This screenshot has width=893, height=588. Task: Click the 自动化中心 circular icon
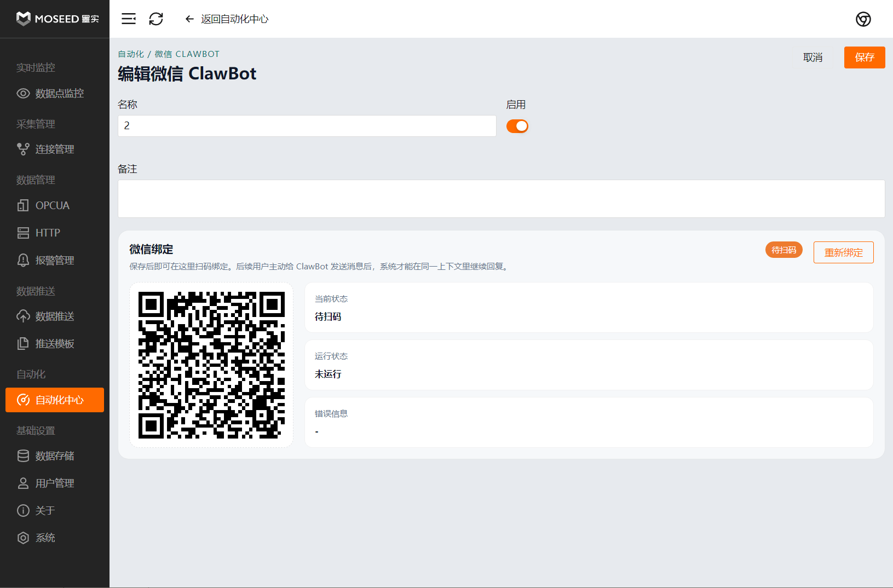coord(23,400)
